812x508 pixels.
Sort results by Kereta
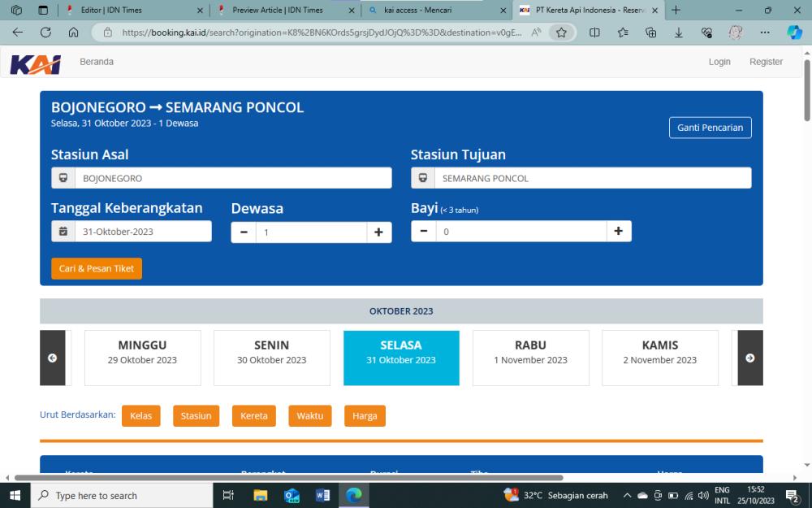point(253,415)
